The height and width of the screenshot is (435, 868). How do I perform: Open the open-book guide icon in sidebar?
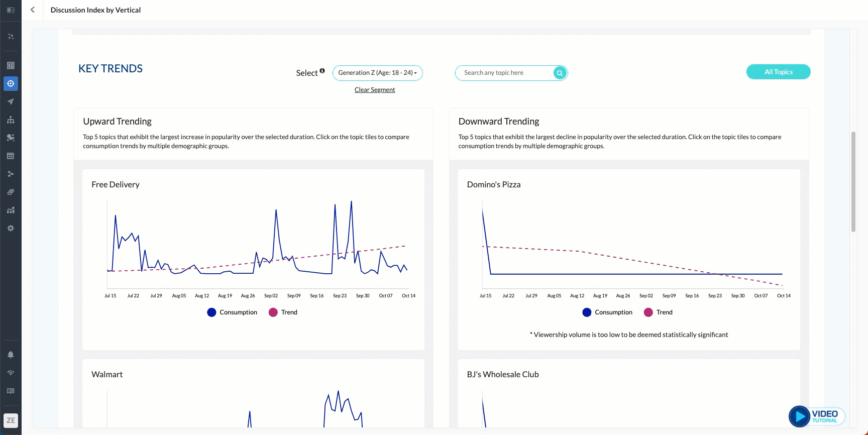(x=11, y=391)
